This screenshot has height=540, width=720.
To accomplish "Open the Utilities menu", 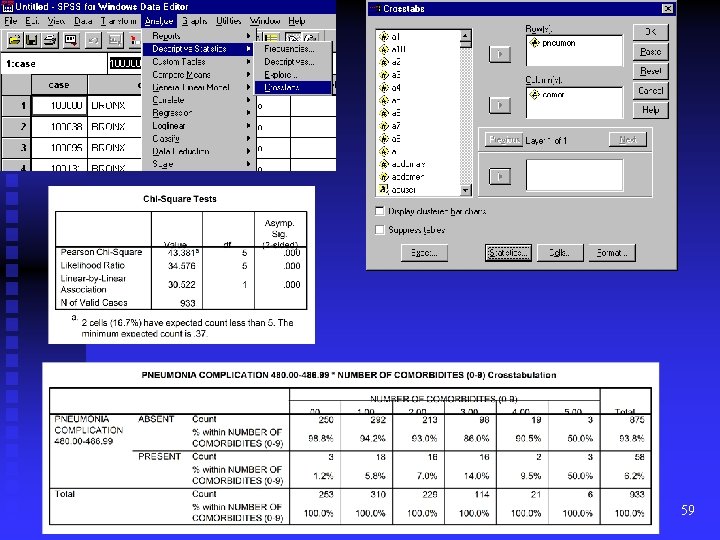I will [x=228, y=21].
